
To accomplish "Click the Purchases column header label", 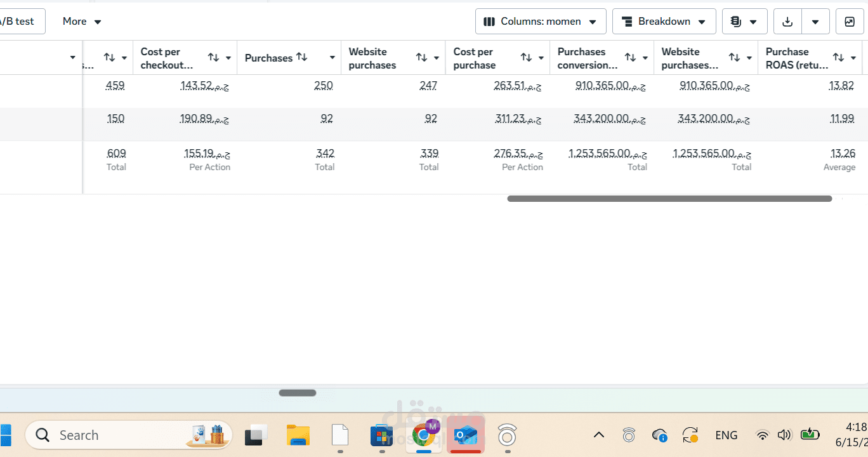I will tap(268, 58).
